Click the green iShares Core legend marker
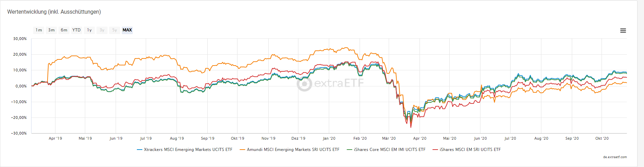644x167 pixels. 349,150
